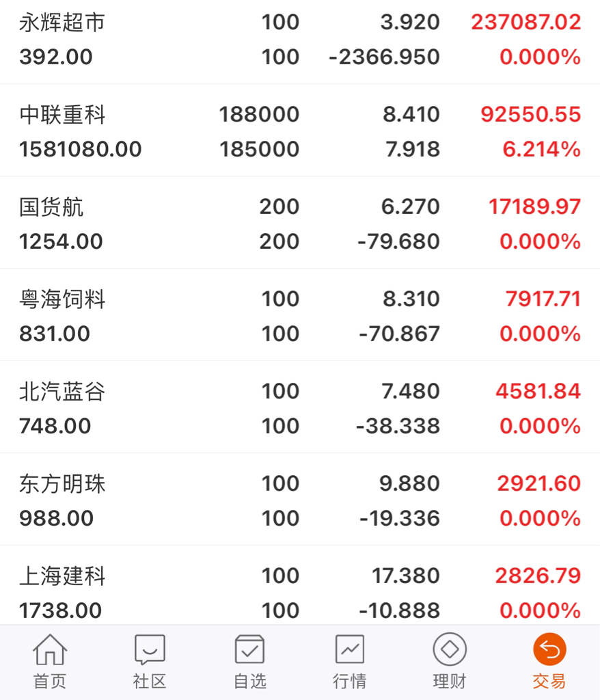Tap 上海建科 current price 17.380
The width and height of the screenshot is (600, 700).
pos(405,576)
